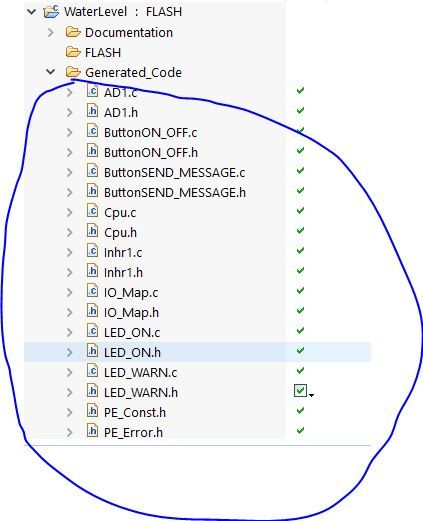Click the IO_Map.c file icon
Screen dimensions: 423x521
pos(92,291)
